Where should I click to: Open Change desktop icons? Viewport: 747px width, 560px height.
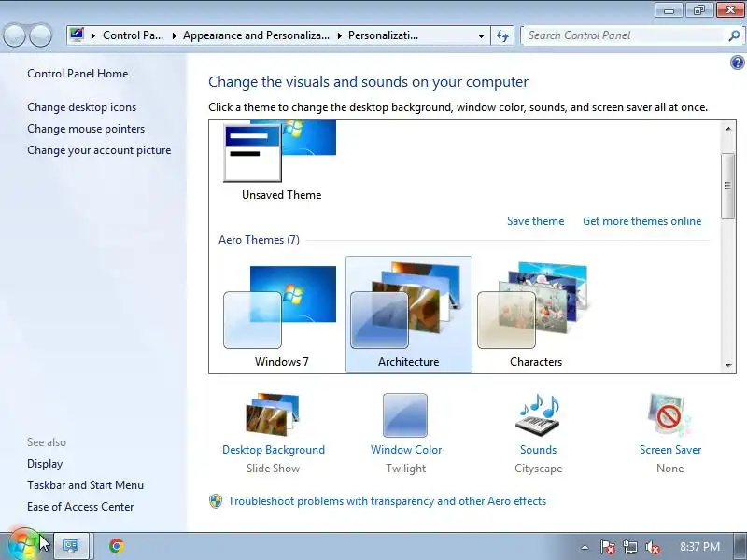pos(81,107)
